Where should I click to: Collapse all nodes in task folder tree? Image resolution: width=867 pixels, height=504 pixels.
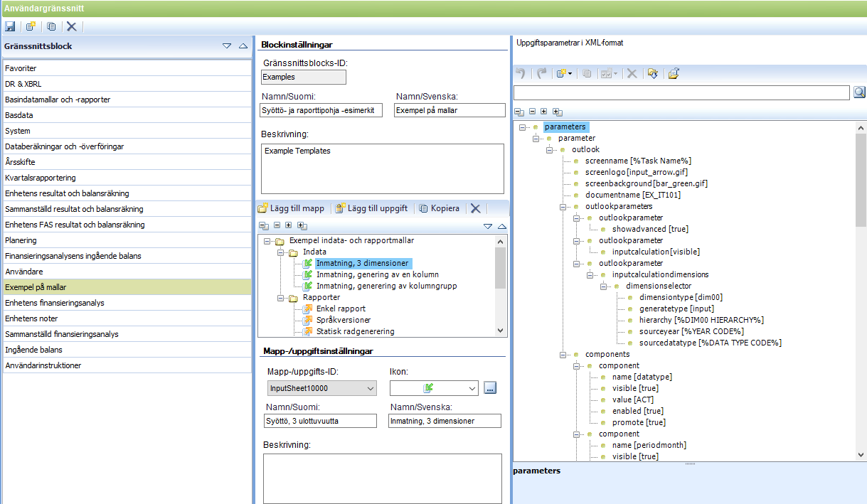(263, 225)
